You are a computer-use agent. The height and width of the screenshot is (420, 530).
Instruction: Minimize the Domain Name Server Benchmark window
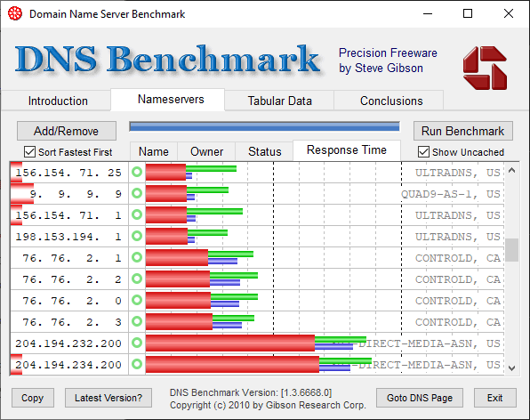(428, 14)
